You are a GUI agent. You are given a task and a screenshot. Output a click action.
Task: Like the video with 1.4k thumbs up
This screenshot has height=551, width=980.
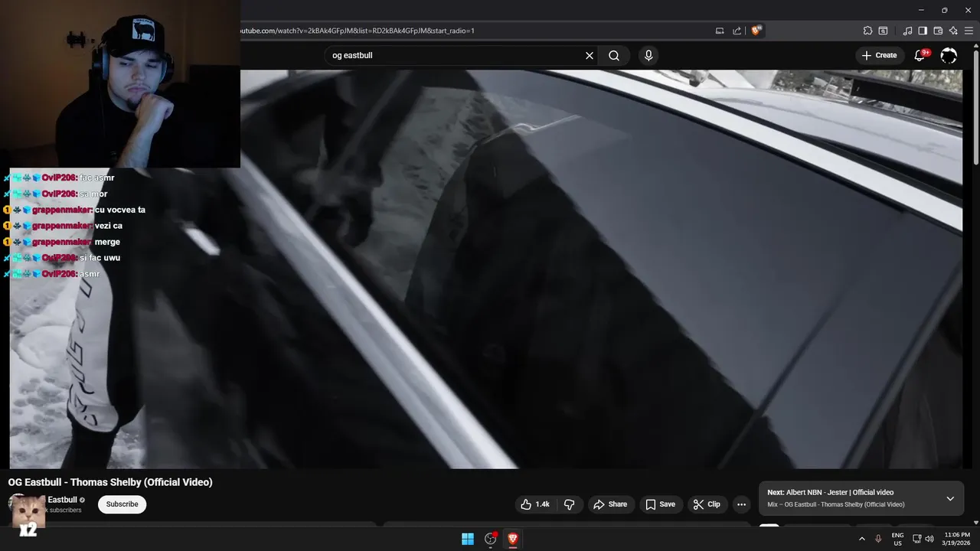pyautogui.click(x=536, y=504)
